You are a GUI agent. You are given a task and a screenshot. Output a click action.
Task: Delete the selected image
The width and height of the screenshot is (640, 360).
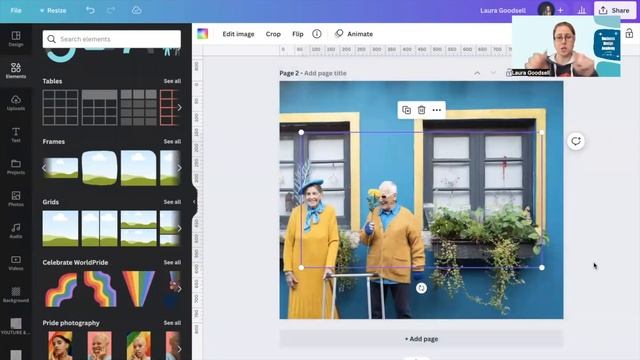[x=422, y=110]
